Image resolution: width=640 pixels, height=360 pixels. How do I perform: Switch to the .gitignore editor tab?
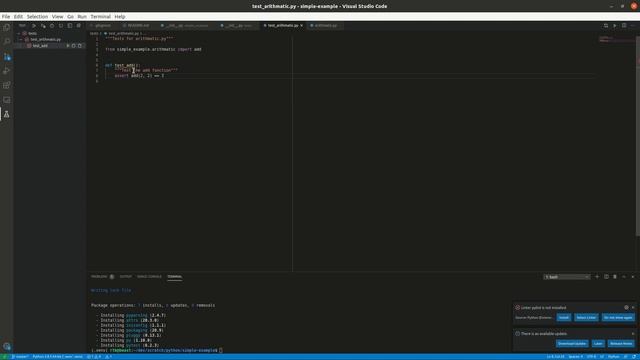[103, 25]
